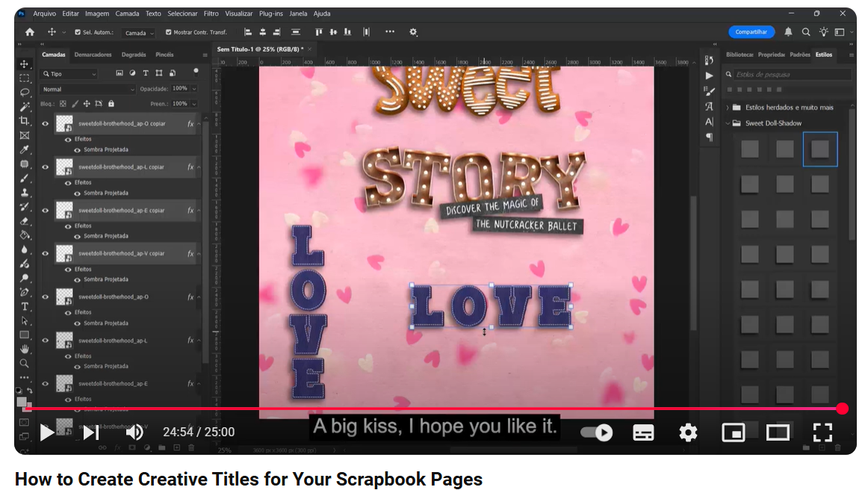The width and height of the screenshot is (868, 490).
Task: Open the Tipo layer filter dropdown
Action: (69, 74)
